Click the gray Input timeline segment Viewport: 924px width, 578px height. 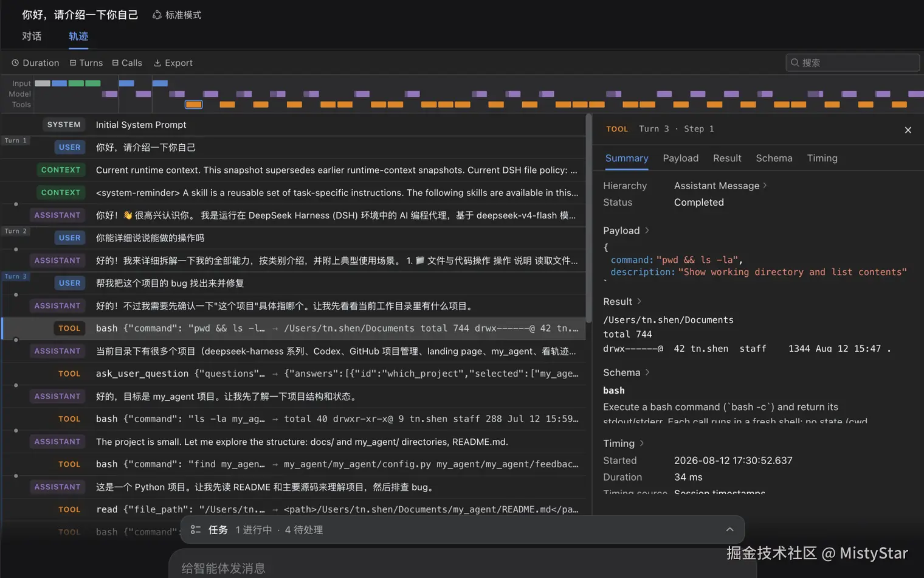click(42, 83)
